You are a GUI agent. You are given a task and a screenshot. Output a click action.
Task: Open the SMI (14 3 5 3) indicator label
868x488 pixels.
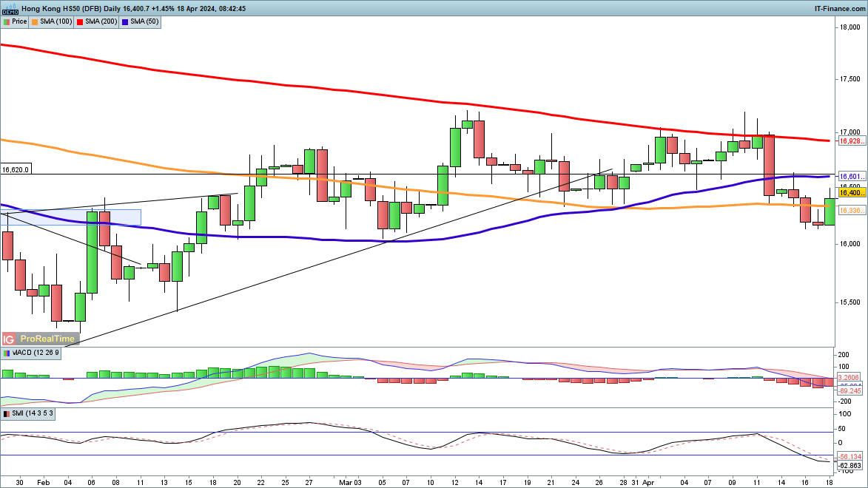click(x=33, y=413)
